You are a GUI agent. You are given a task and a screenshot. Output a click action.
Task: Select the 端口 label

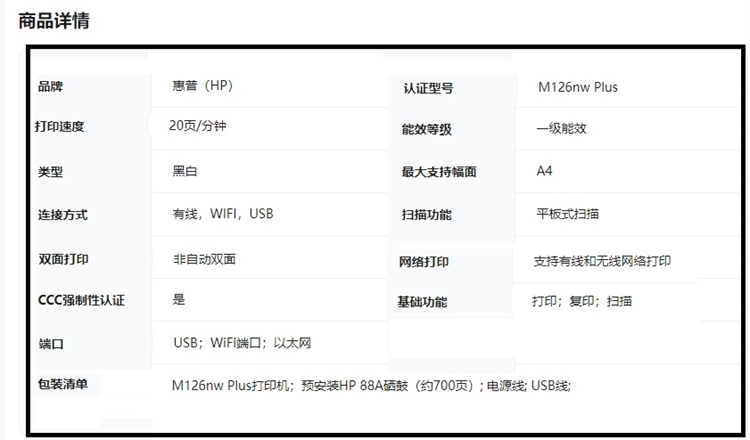coord(51,344)
